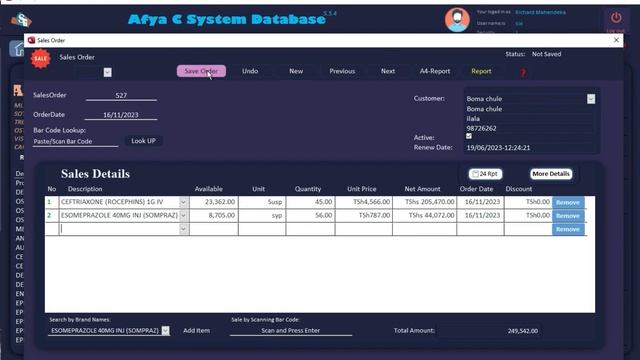Image resolution: width=640 pixels, height=360 pixels.
Task: Toggle the Active customer checkbox
Action: 469,136
